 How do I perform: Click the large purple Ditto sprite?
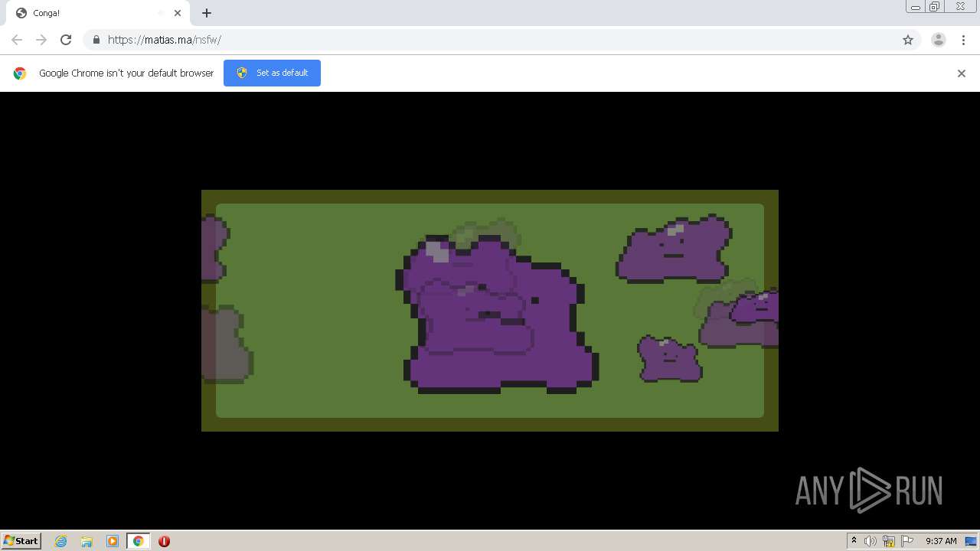(x=497, y=315)
